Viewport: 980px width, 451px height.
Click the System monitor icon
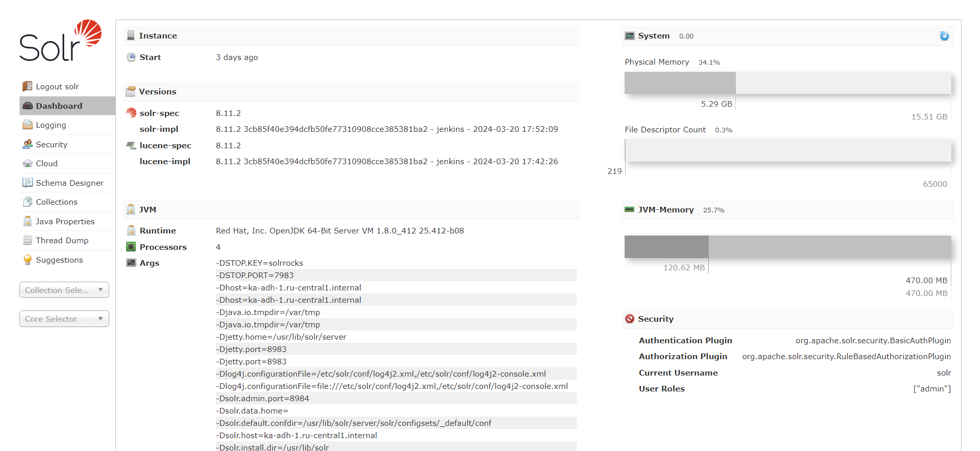tap(630, 36)
